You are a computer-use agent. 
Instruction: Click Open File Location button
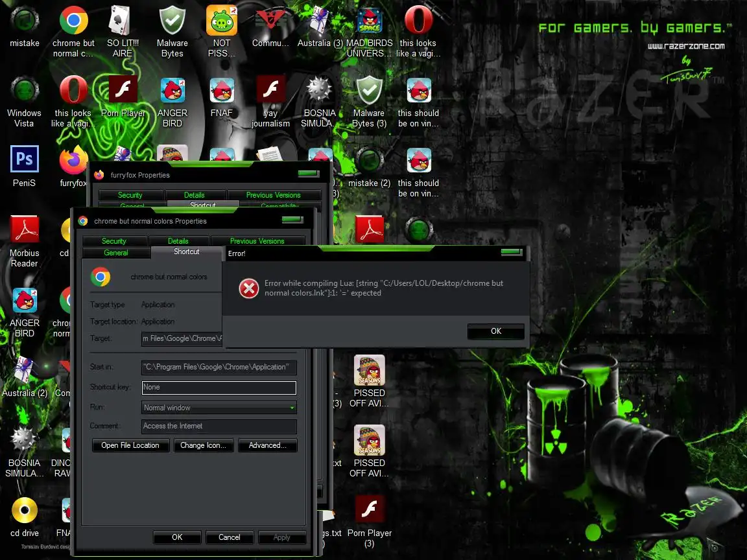(130, 445)
